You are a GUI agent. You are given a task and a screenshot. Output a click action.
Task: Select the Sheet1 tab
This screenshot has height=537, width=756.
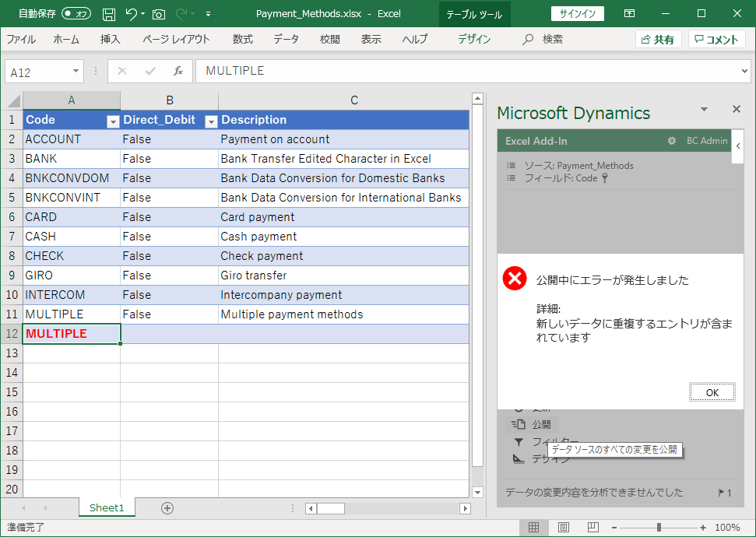point(107,507)
